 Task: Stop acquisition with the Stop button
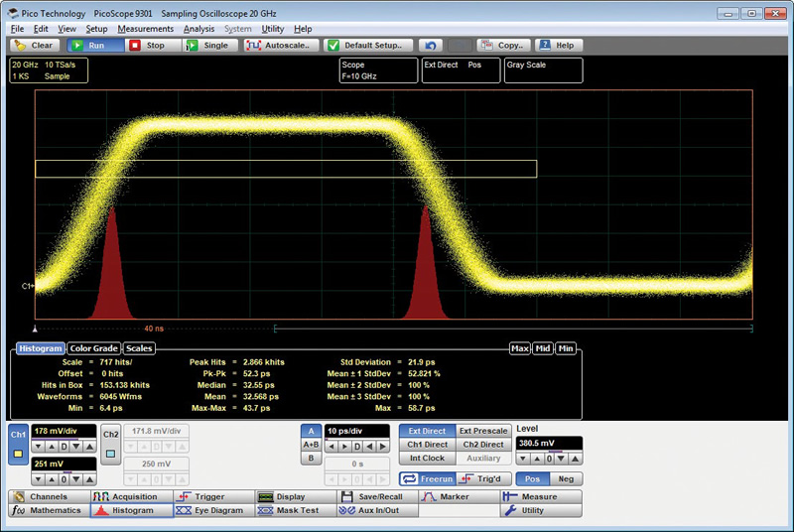point(153,46)
